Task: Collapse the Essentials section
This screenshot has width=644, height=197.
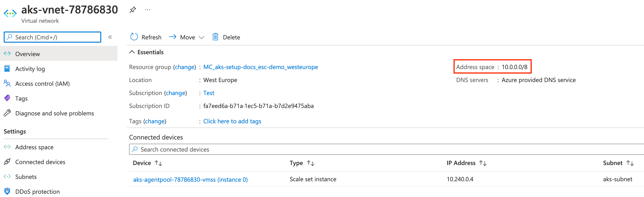Action: click(x=132, y=52)
